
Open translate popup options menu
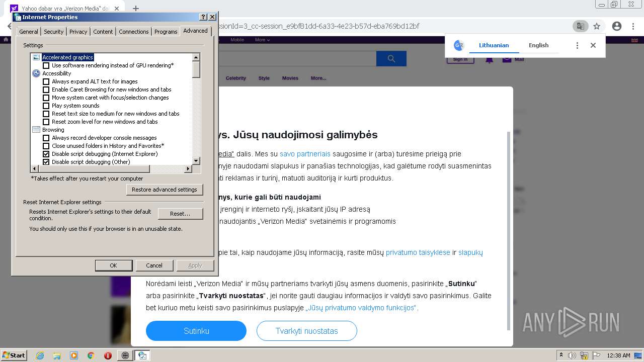[x=577, y=45]
